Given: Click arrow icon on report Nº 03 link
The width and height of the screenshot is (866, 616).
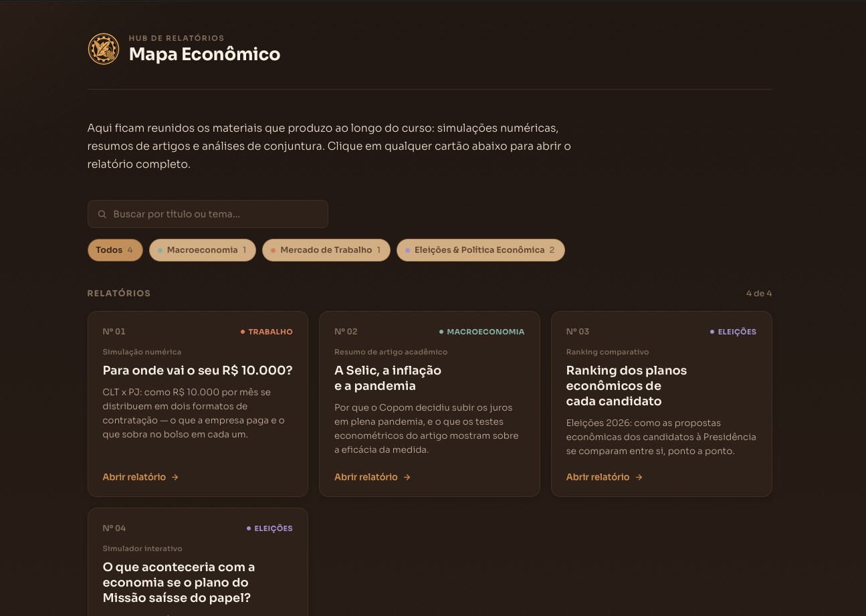Looking at the screenshot, I should coord(639,477).
